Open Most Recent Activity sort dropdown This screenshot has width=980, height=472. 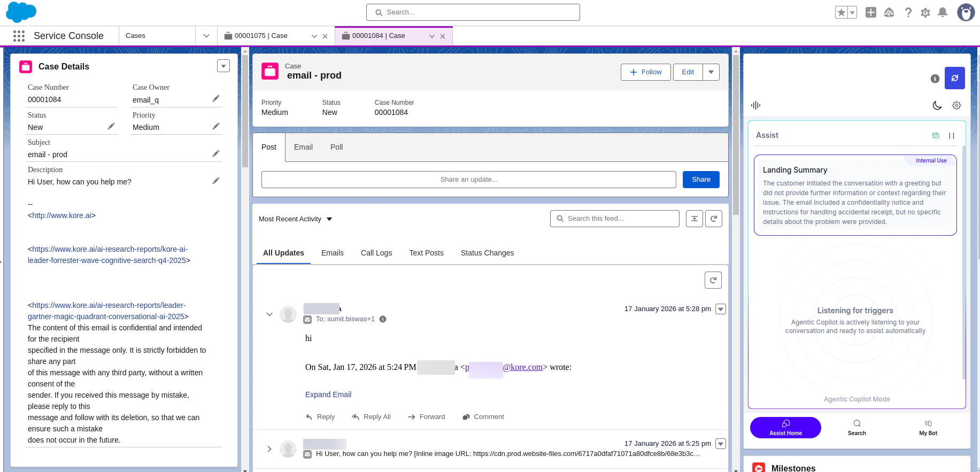(296, 219)
